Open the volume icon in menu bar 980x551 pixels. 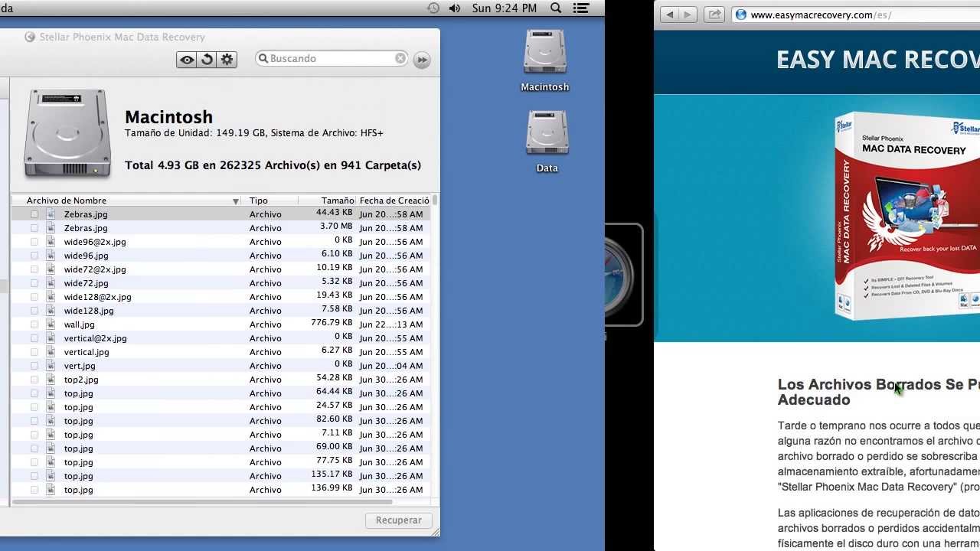[455, 8]
